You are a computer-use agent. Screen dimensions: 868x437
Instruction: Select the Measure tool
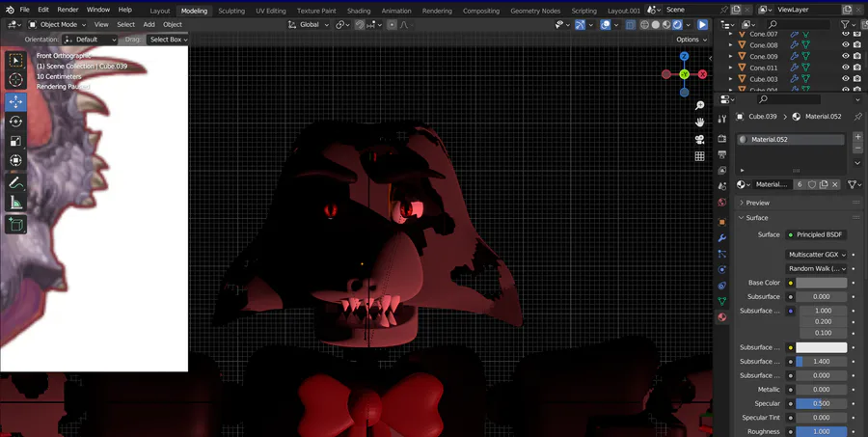point(15,203)
